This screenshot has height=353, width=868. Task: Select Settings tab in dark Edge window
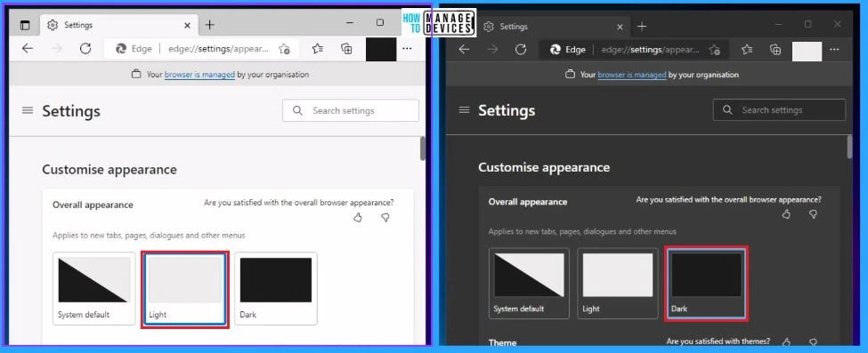(554, 26)
